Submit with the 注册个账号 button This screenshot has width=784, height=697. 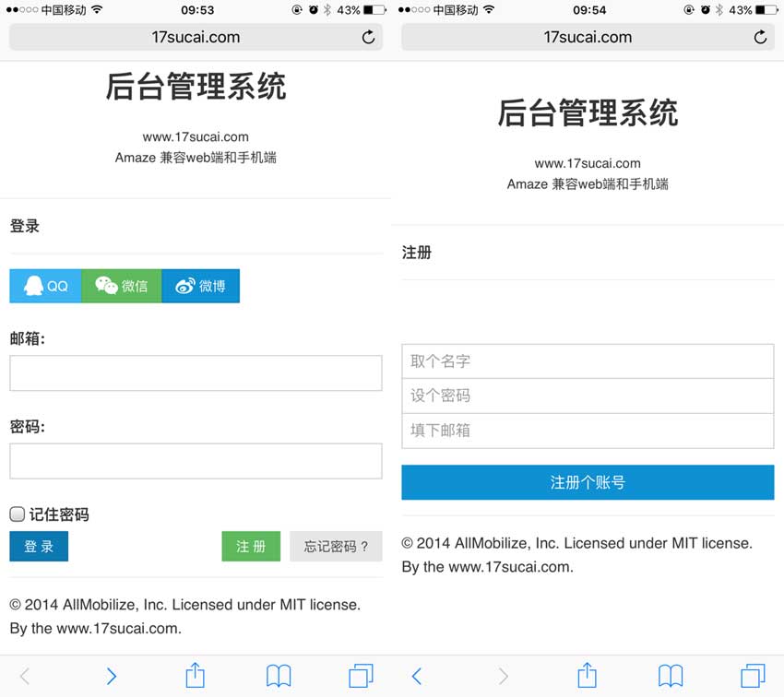pyautogui.click(x=588, y=482)
